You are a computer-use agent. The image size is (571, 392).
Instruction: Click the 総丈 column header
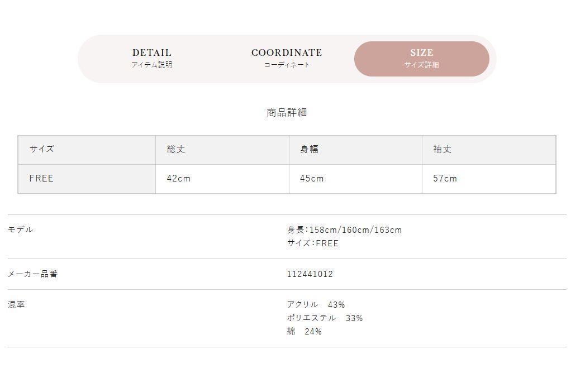tap(222, 150)
